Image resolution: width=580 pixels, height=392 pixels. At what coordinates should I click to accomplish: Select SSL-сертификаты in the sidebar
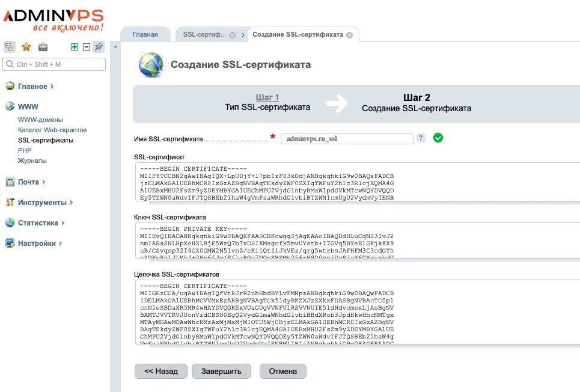(46, 140)
